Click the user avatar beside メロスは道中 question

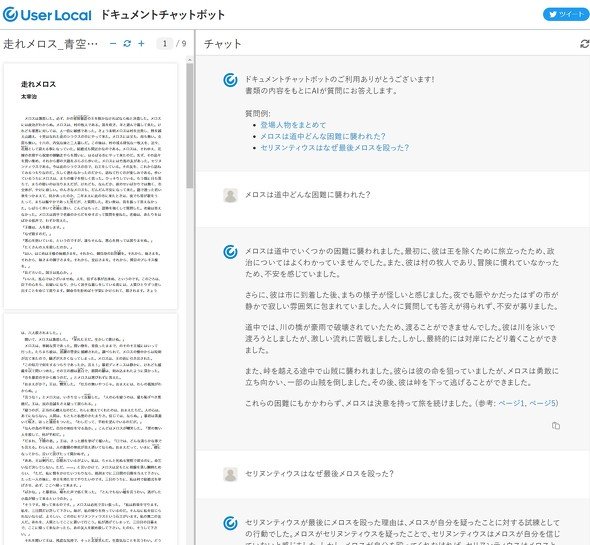pos(230,195)
